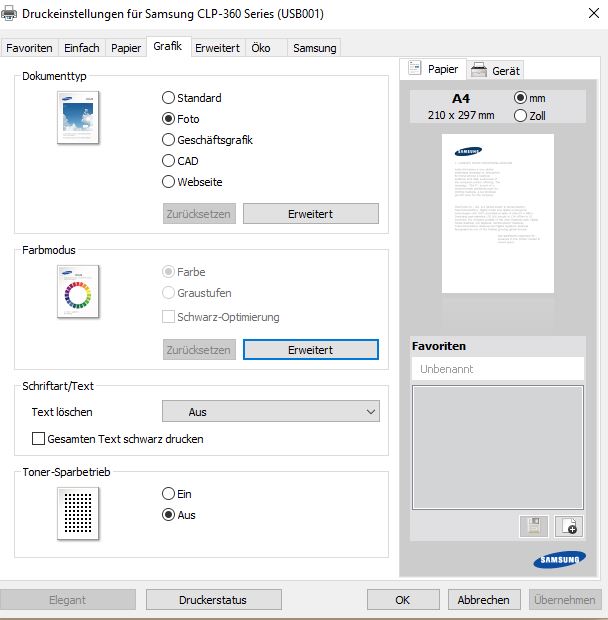The width and height of the screenshot is (608, 620).
Task: Open the Favoriten tab
Action: [x=29, y=48]
